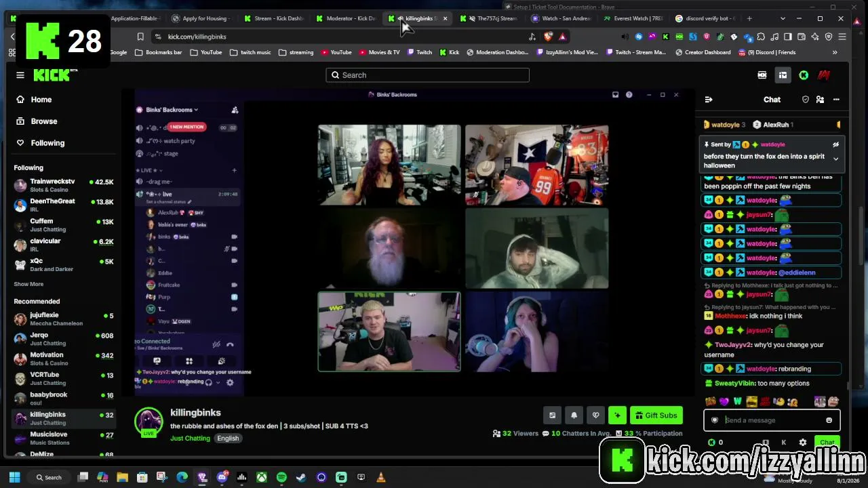Open the streaming bookmarks folder
Image resolution: width=868 pixels, height=488 pixels.
click(296, 52)
